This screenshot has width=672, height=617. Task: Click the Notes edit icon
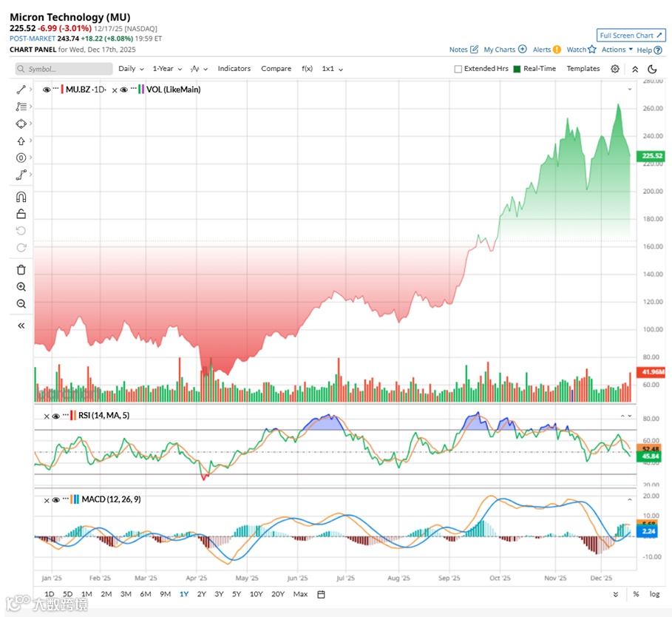[x=474, y=50]
